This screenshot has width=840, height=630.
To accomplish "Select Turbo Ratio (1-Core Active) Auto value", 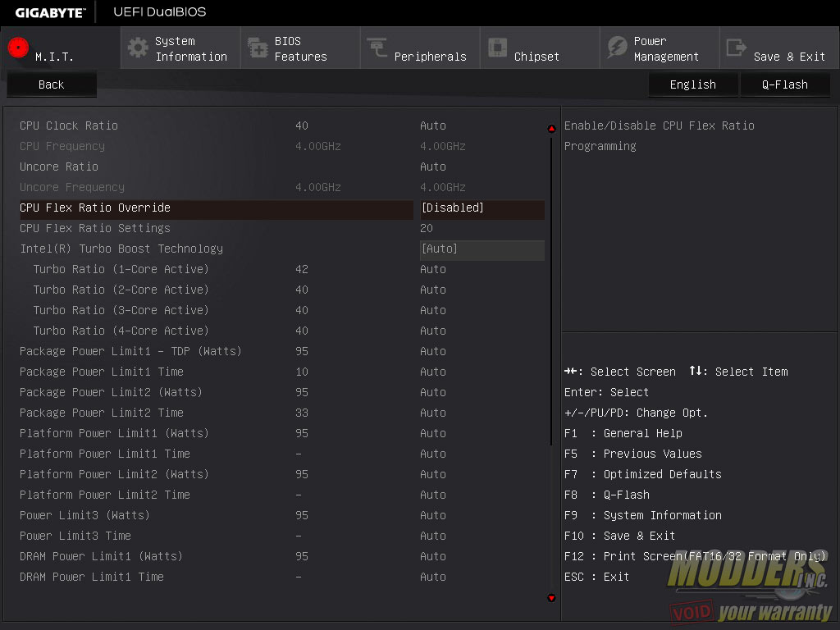I will tap(433, 269).
